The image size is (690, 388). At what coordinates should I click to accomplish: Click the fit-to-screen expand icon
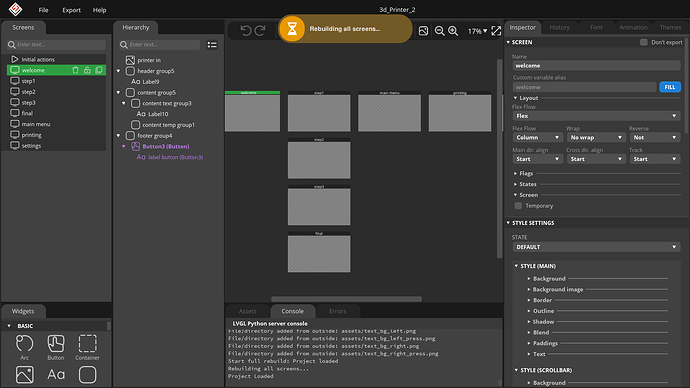496,31
